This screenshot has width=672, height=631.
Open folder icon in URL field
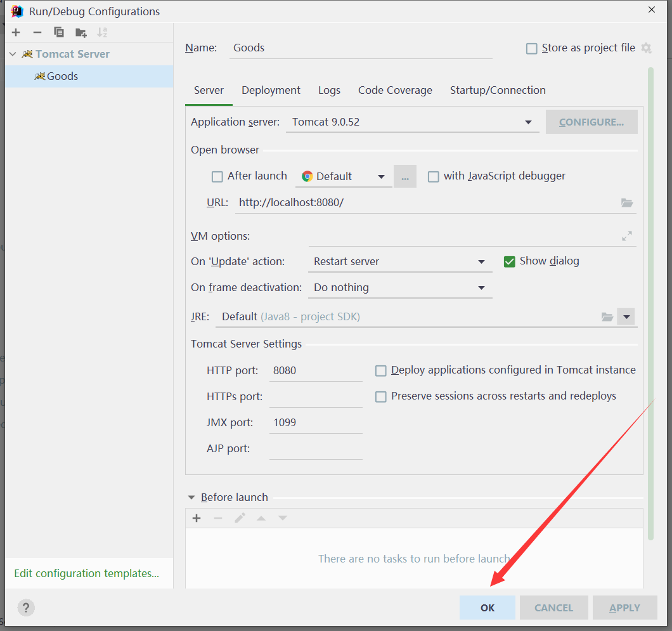tap(627, 203)
